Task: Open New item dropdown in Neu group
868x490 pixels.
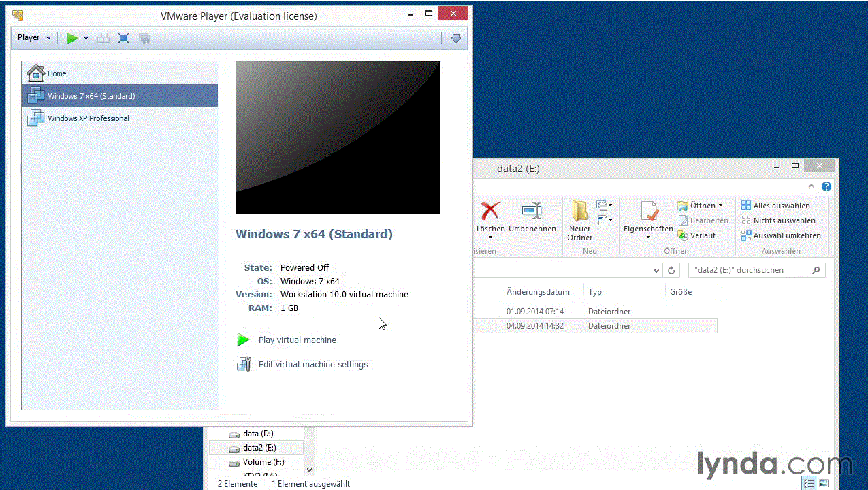Action: tap(604, 204)
